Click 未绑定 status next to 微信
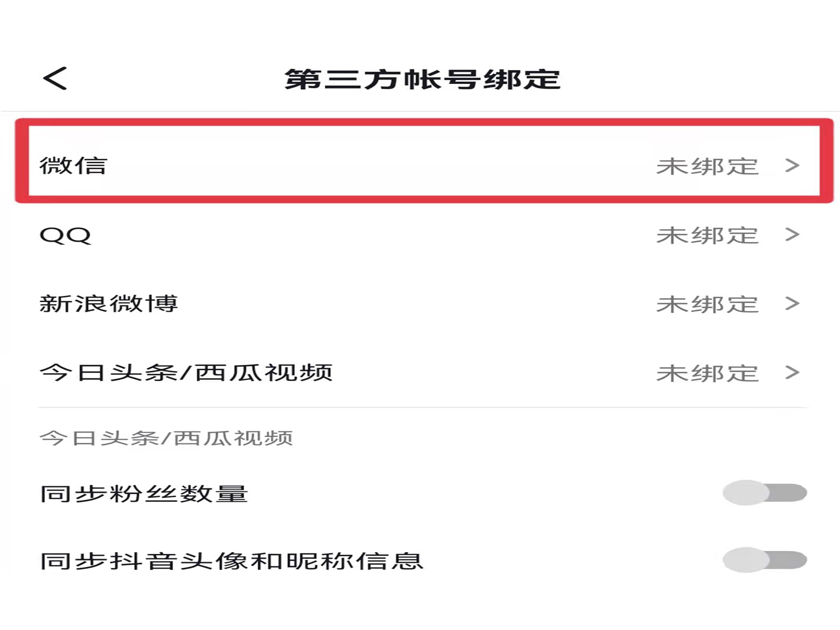The width and height of the screenshot is (840, 630). (x=708, y=166)
